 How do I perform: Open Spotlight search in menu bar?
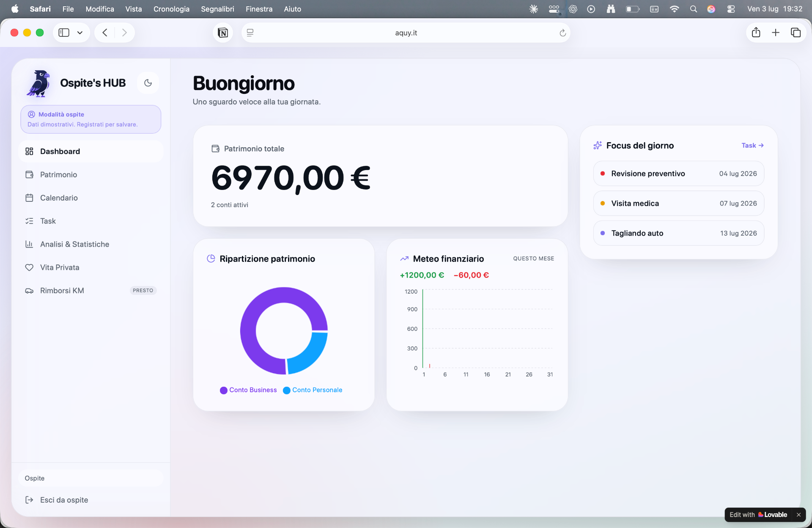click(x=694, y=9)
